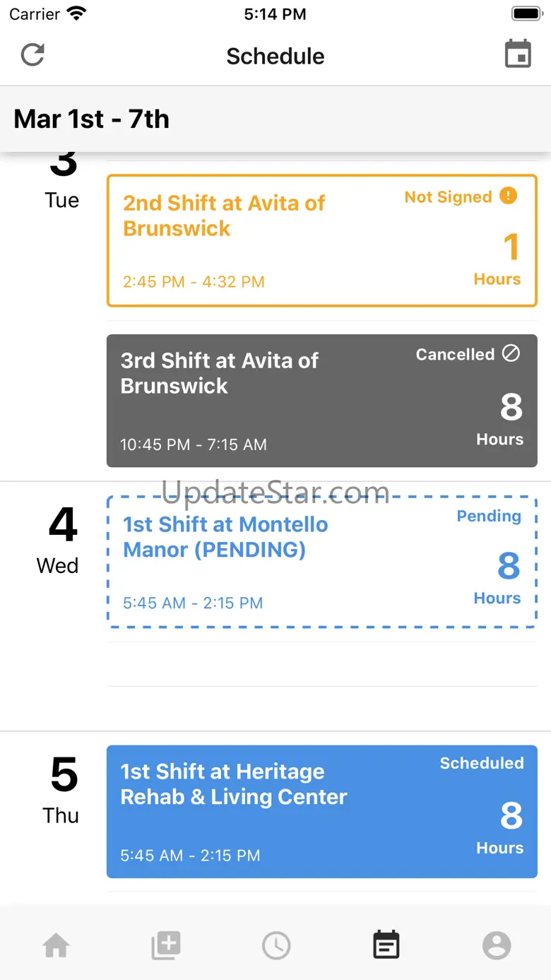Tap the Cancelled status icon
This screenshot has width=551, height=980.
[x=511, y=353]
